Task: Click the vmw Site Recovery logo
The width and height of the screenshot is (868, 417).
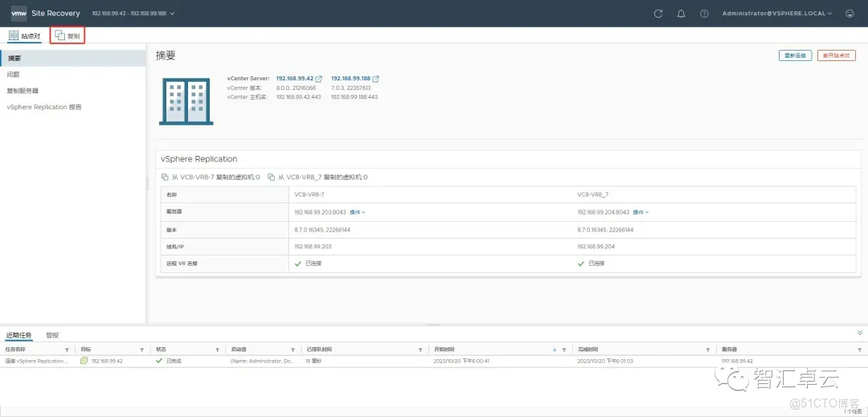Action: [45, 14]
